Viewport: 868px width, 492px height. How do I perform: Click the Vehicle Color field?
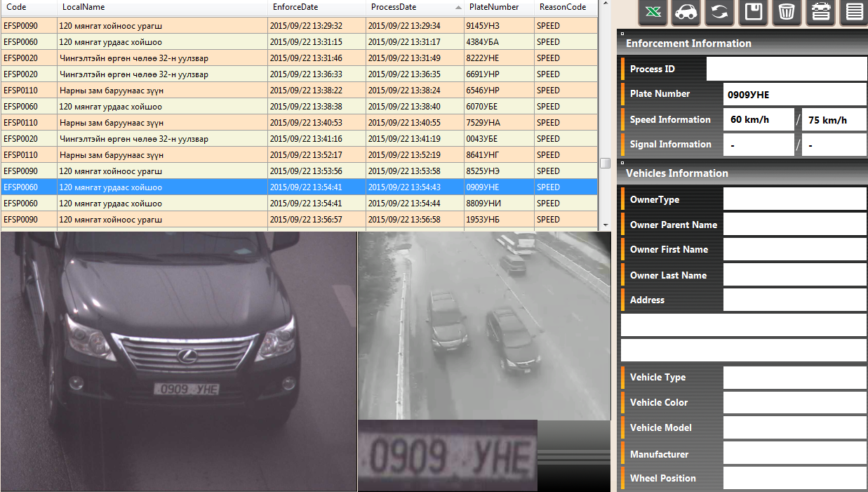[795, 403]
